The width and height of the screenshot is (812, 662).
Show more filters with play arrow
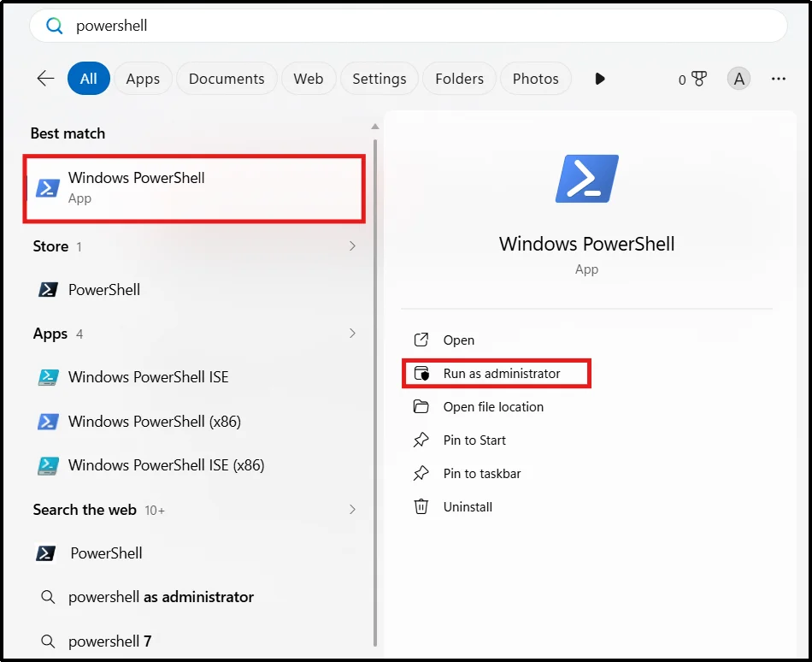point(600,79)
